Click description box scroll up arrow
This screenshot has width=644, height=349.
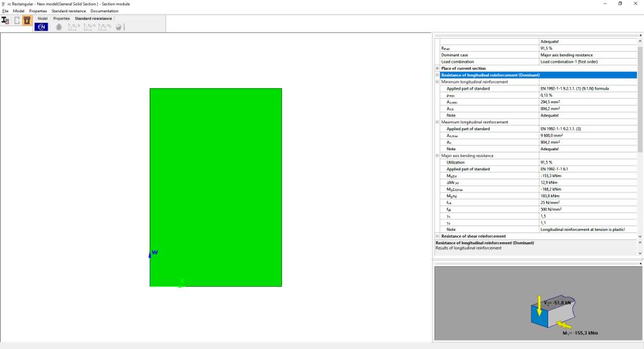coord(640,243)
